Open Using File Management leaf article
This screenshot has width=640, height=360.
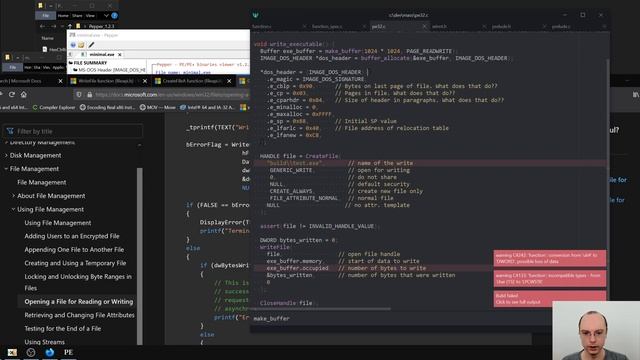58,223
